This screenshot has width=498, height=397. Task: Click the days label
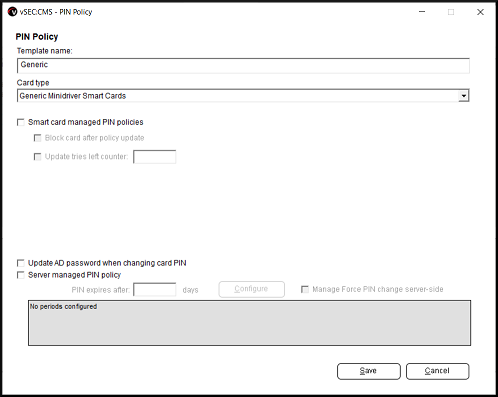pyautogui.click(x=190, y=290)
